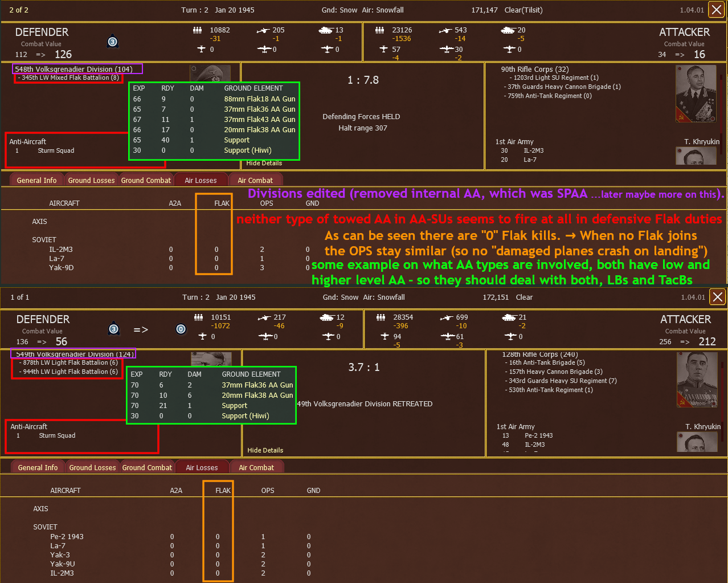Screen dimensions: 728x583
Task: Click German commander portrait in upper report
Action: click(x=210, y=73)
